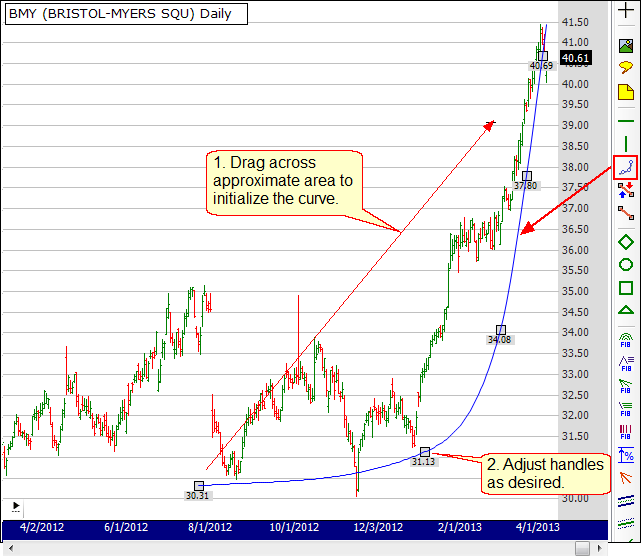Select the green square shape tool

tap(626, 289)
